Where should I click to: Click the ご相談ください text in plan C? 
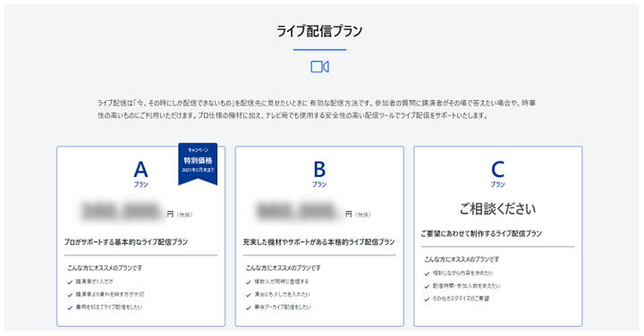tap(498, 209)
